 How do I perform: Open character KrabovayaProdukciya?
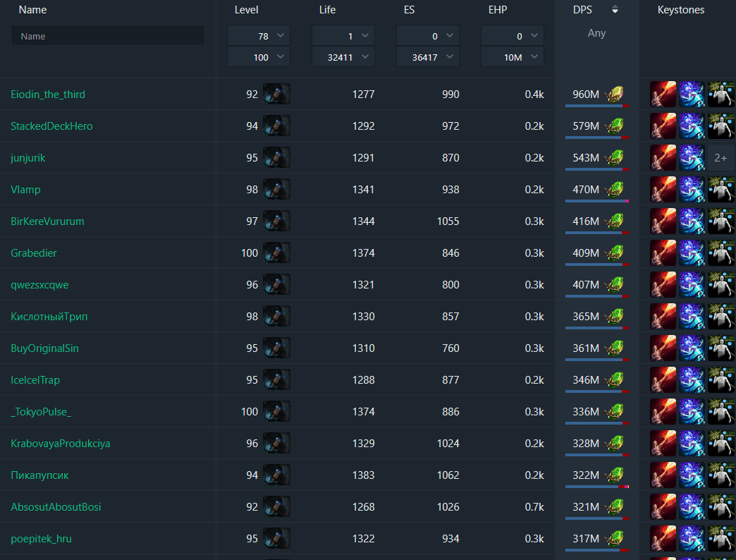click(x=61, y=444)
